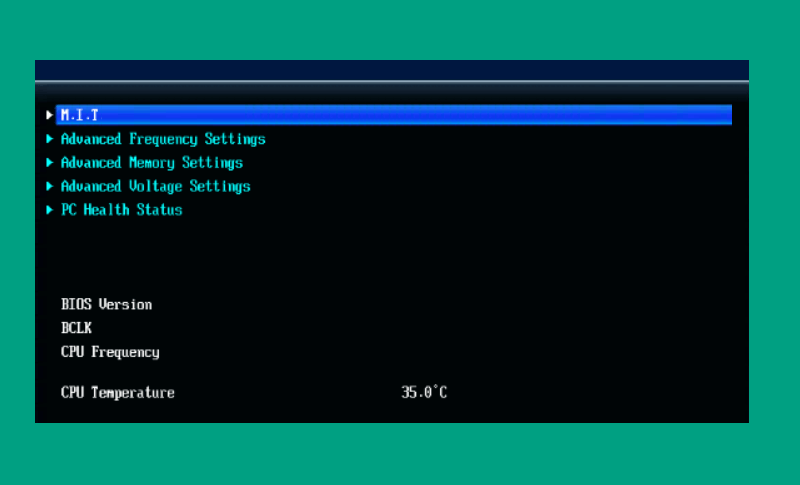Click the 35.0°C temperature value
This screenshot has height=485, width=800.
coord(424,392)
